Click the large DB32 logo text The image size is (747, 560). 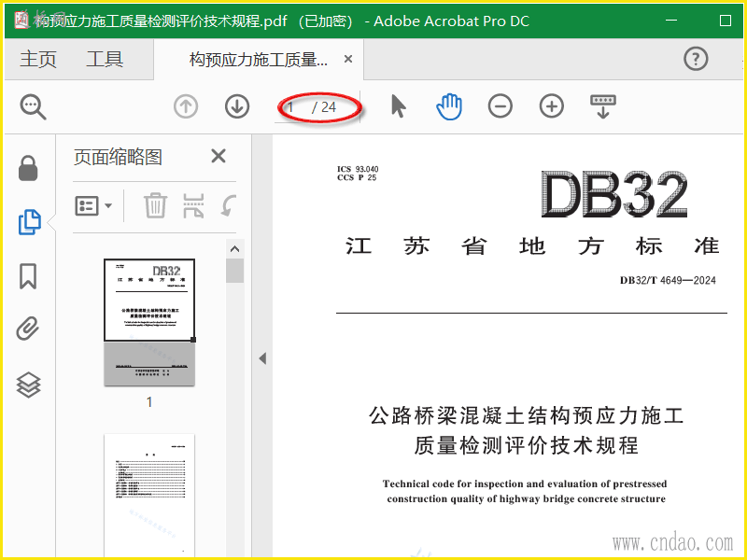(614, 194)
